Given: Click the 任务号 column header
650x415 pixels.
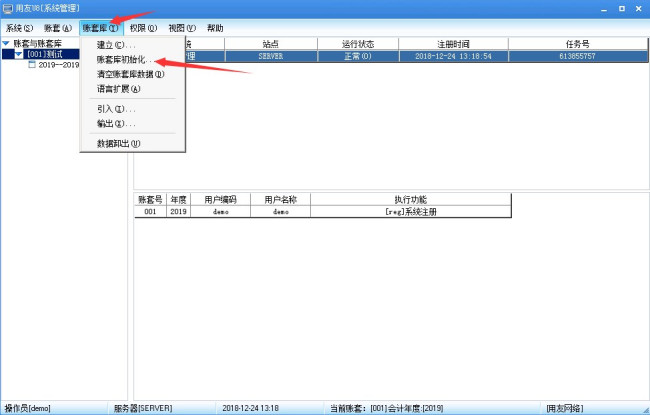Looking at the screenshot, I should [577, 44].
